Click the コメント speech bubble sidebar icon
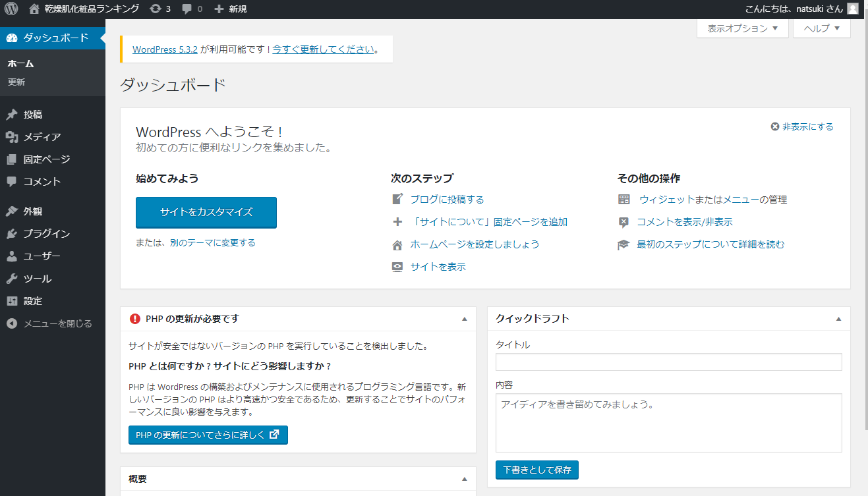The image size is (868, 496). click(12, 182)
